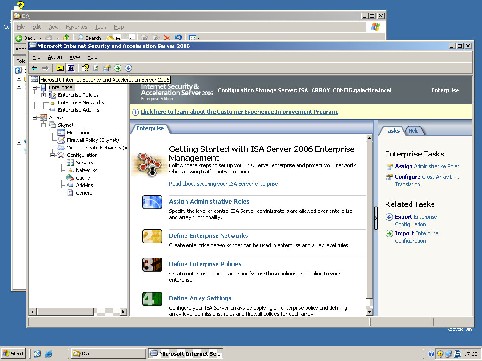Click the blue arrow export toolbar icon
Viewport: 482px width, 361px height.
tap(128, 68)
